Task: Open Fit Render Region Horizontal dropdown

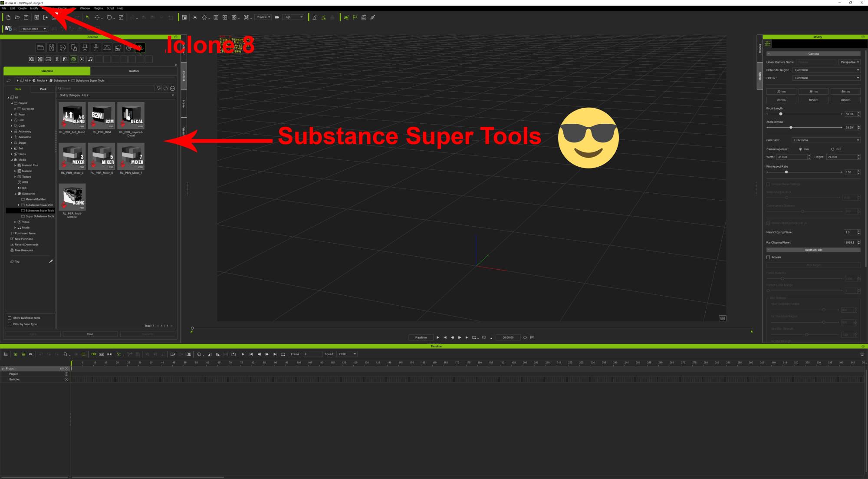Action: 827,70
